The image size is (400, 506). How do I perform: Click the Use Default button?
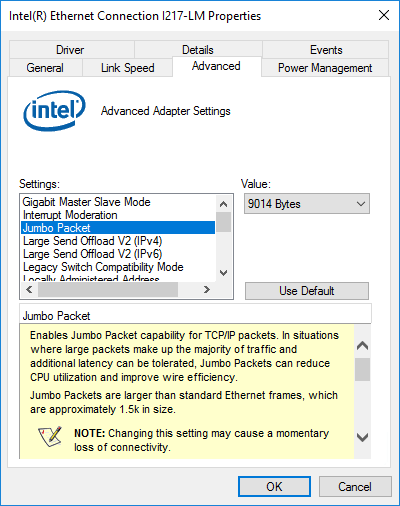pos(307,291)
